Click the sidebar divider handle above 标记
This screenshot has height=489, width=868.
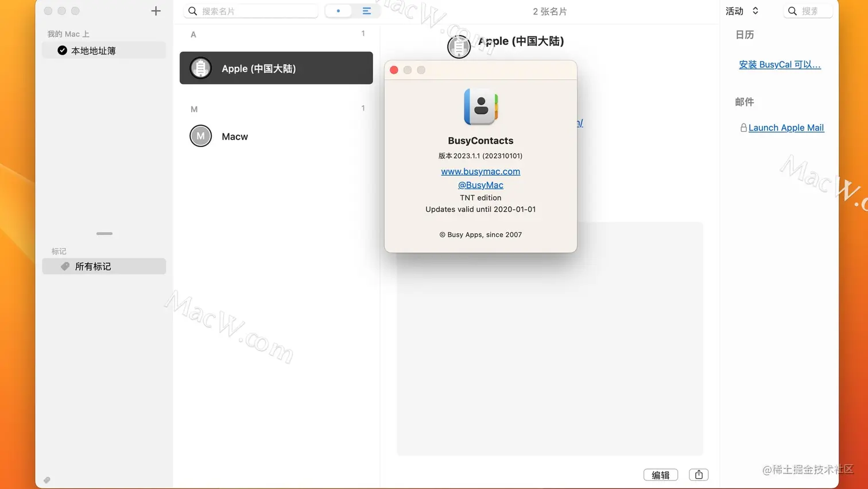coord(104,233)
